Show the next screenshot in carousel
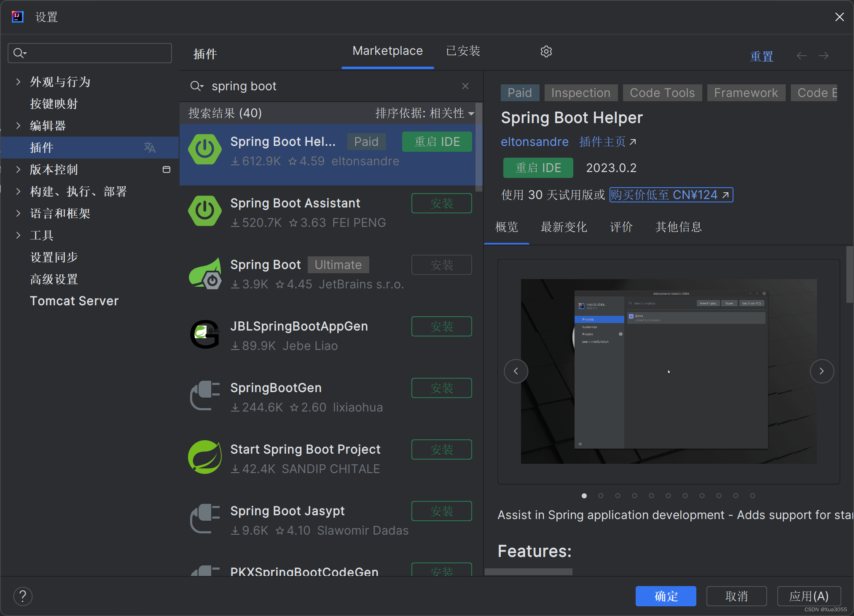The width and height of the screenshot is (854, 616). (822, 371)
